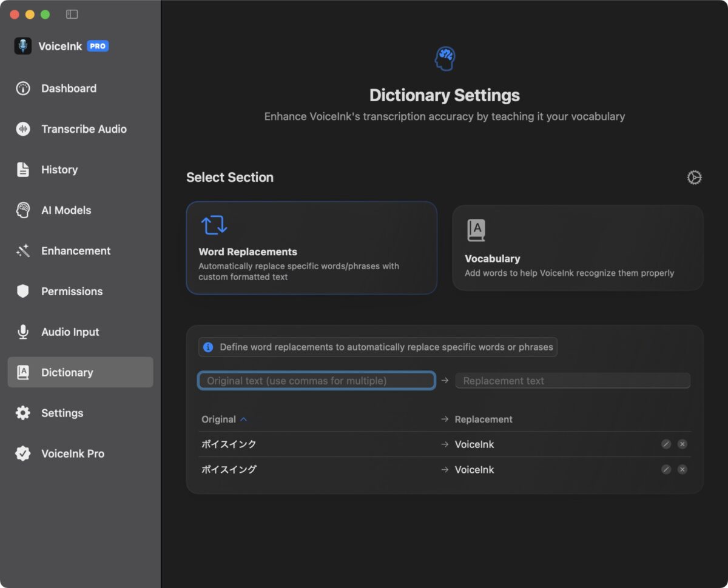Click the Select Section heading
This screenshot has height=588, width=728.
(230, 178)
